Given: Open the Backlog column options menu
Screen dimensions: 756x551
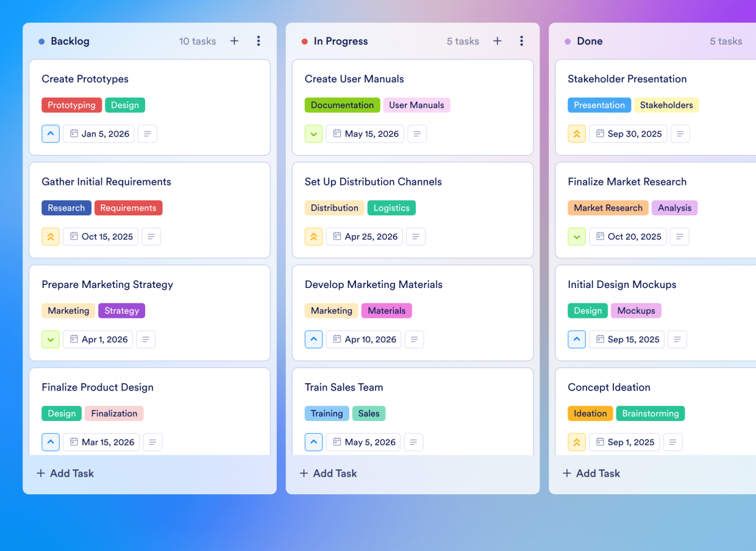Looking at the screenshot, I should click(x=259, y=41).
